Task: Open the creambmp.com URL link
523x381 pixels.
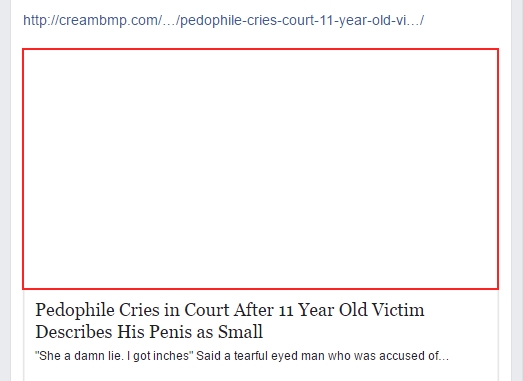Action: coord(223,21)
